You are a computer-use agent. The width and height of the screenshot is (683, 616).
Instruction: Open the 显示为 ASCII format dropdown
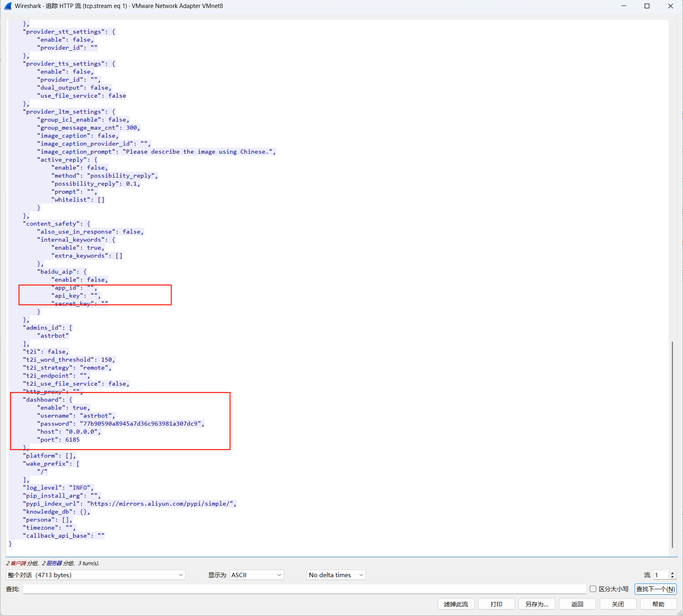(x=257, y=575)
